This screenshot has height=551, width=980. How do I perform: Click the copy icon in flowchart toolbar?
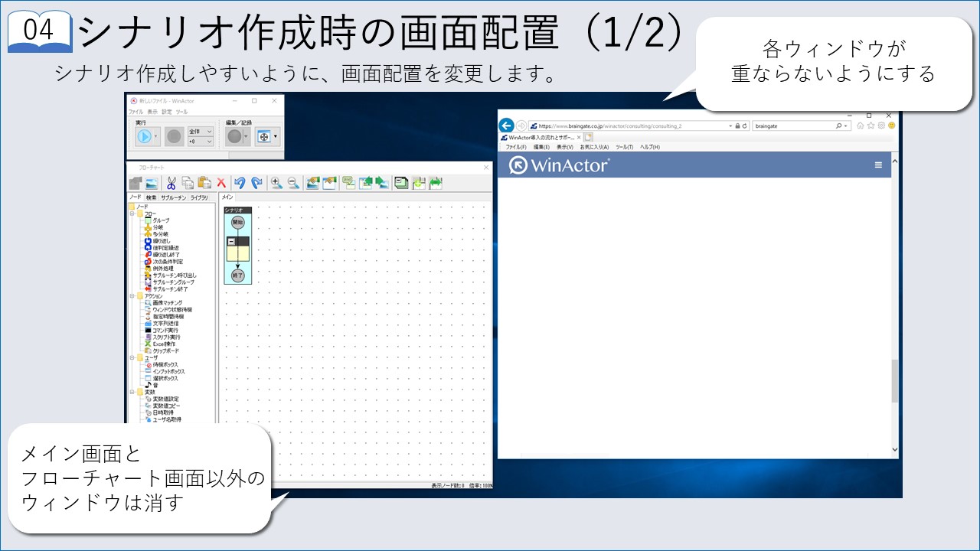coord(188,183)
